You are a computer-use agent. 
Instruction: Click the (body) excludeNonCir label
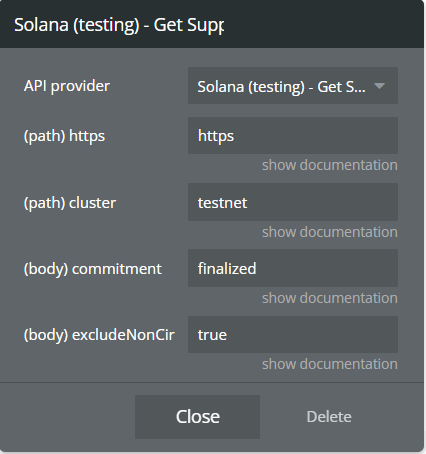(99, 335)
